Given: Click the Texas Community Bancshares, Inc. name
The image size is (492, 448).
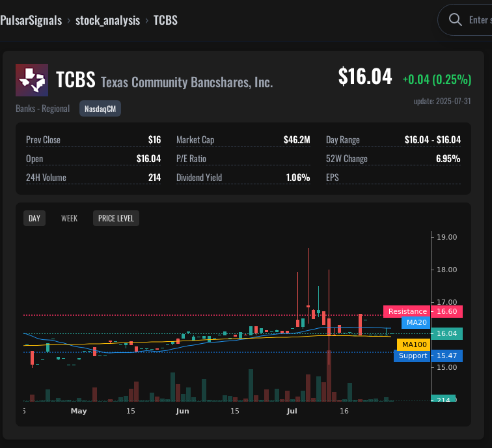Looking at the screenshot, I should point(187,82).
